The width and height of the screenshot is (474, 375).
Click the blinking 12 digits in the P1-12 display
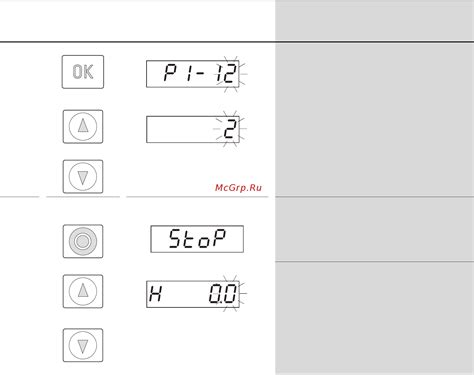tap(226, 74)
